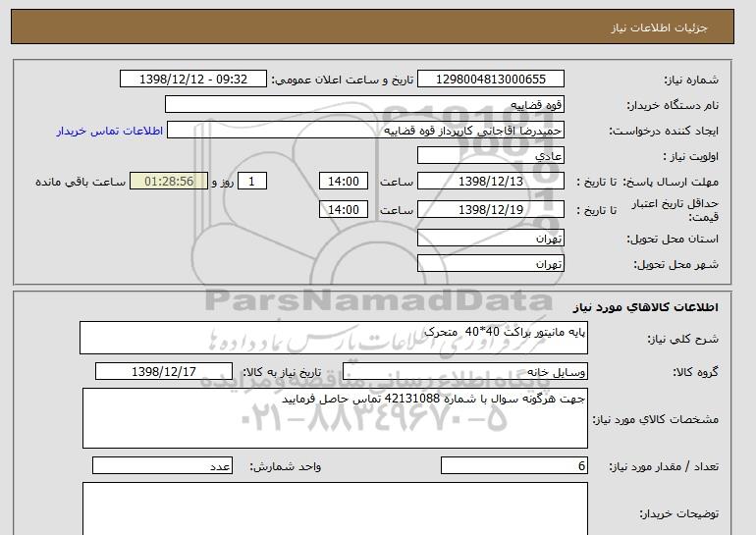Click the delivery city field تهران
The width and height of the screenshot is (756, 535).
(x=490, y=264)
